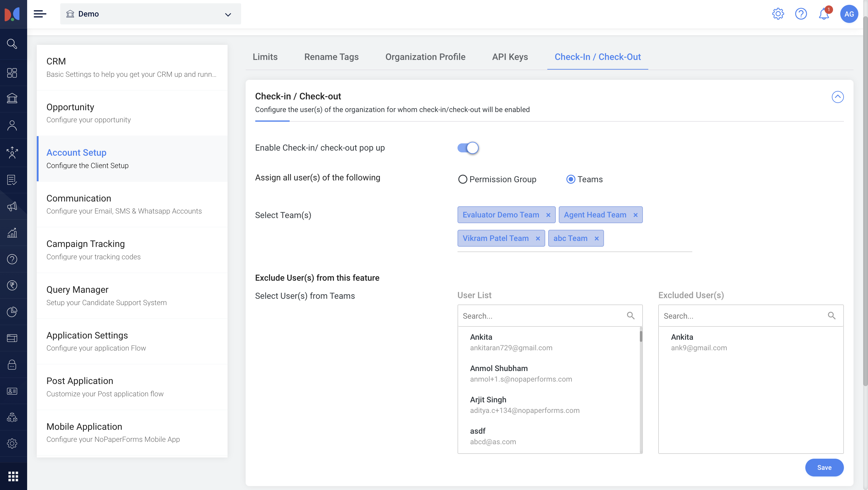
Task: Open the CRM settings section
Action: pos(132,67)
